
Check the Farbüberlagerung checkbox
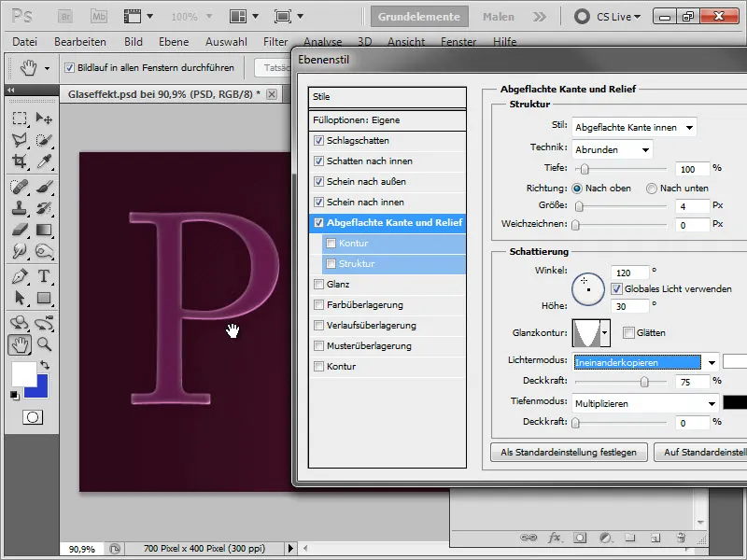tap(318, 305)
